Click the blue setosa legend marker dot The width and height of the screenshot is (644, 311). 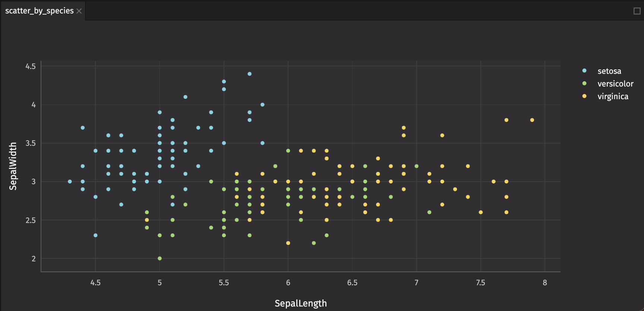point(584,70)
